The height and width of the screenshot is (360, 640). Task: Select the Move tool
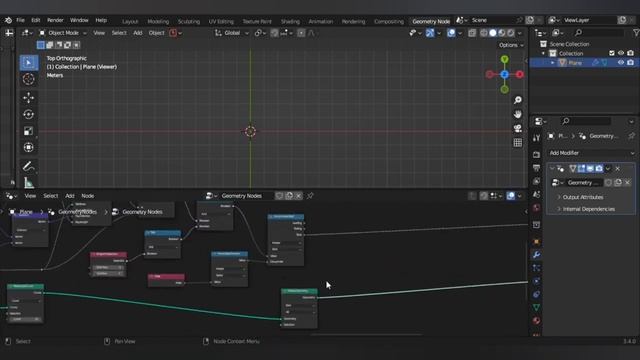[29, 98]
